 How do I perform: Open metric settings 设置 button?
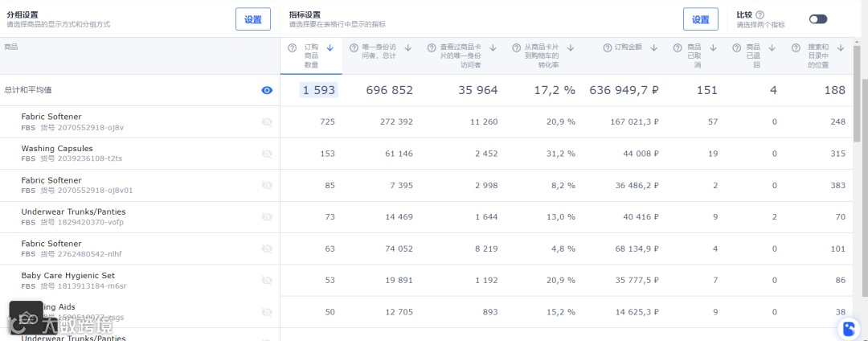[x=700, y=19]
